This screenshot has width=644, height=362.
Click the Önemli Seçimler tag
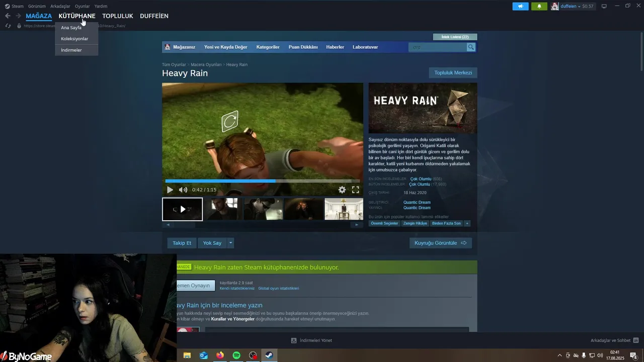click(384, 223)
